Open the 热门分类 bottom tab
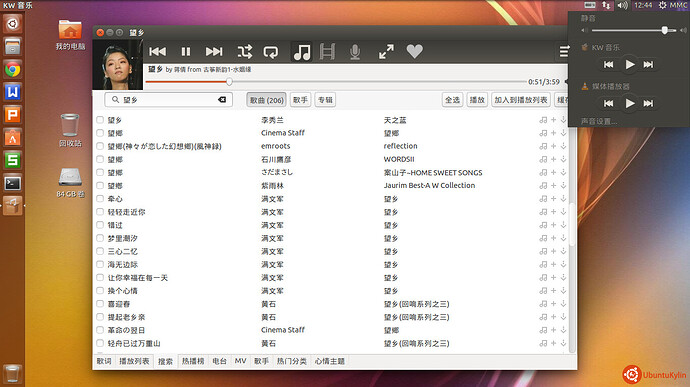 [291, 361]
